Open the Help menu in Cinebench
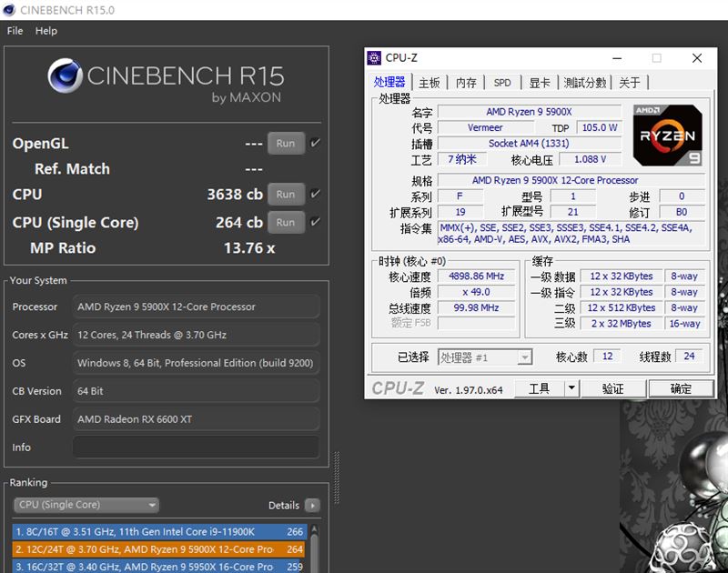Image resolution: width=728 pixels, height=573 pixels. click(x=46, y=31)
